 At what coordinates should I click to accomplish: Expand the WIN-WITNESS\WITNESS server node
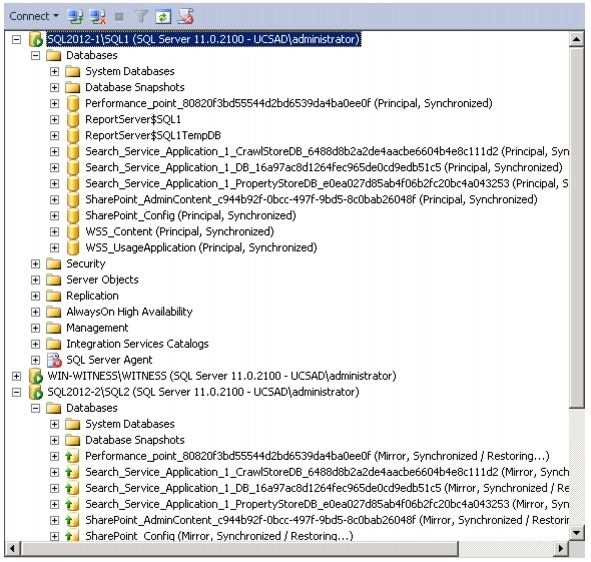[16, 376]
